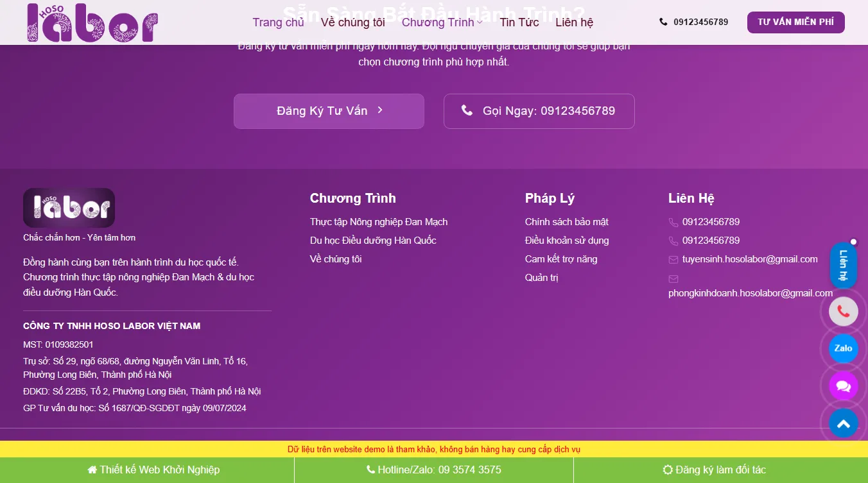Click the HOSO Labor logo in header
868x483 pixels.
pos(92,22)
